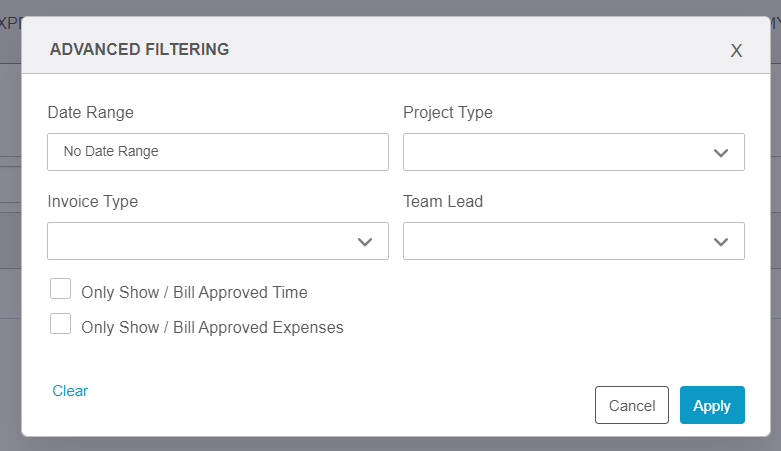Apply the selected filters
Screen dimensions: 781x451
712,405
